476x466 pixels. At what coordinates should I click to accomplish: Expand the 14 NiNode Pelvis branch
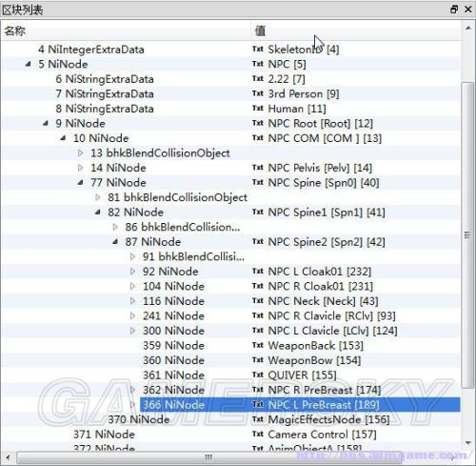(80, 168)
